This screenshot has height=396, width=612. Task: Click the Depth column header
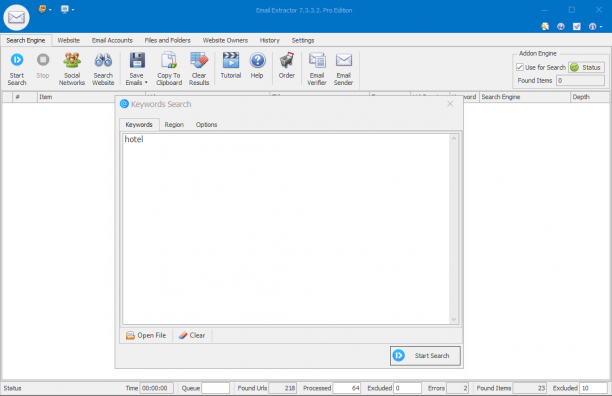pyautogui.click(x=590, y=97)
